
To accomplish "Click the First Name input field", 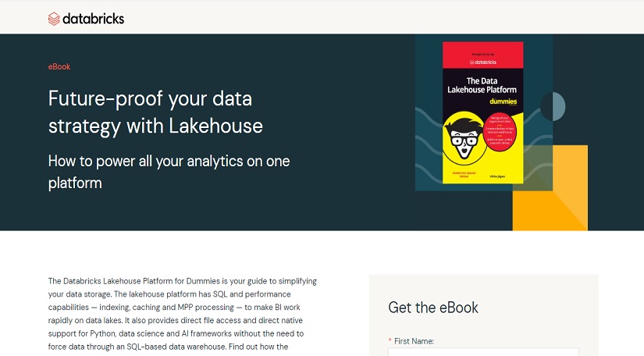I will click(x=483, y=352).
